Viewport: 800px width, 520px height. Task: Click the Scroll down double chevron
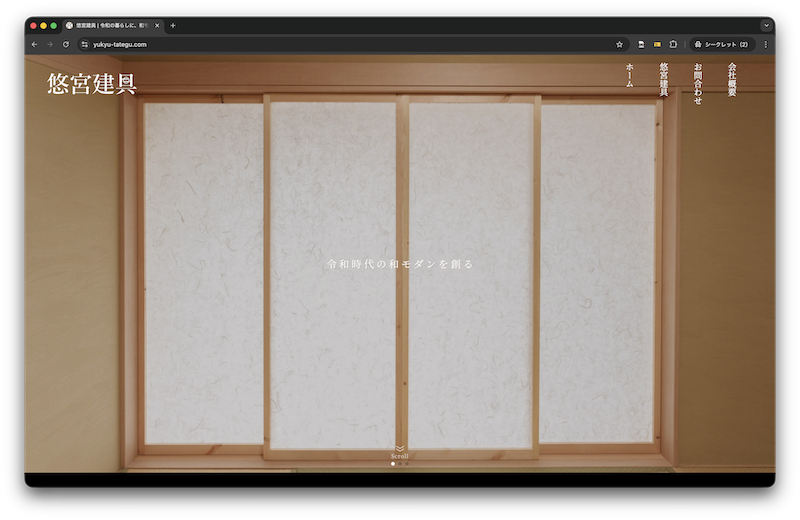(x=400, y=448)
